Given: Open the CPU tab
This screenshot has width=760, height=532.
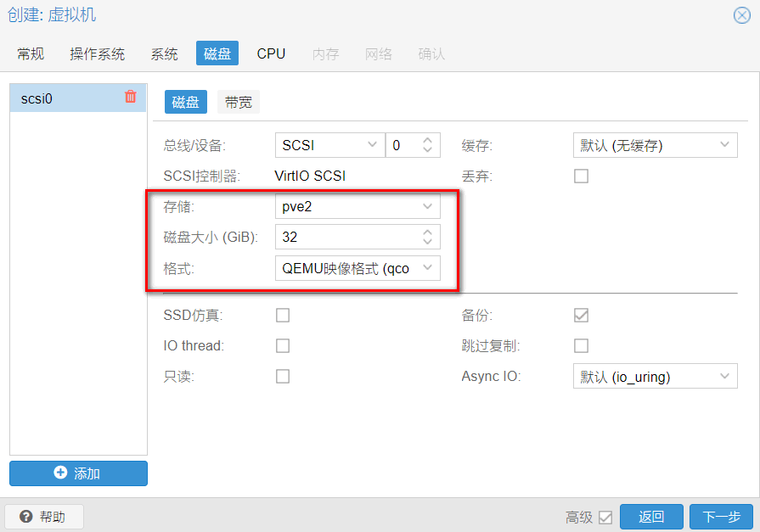Looking at the screenshot, I should pos(271,53).
